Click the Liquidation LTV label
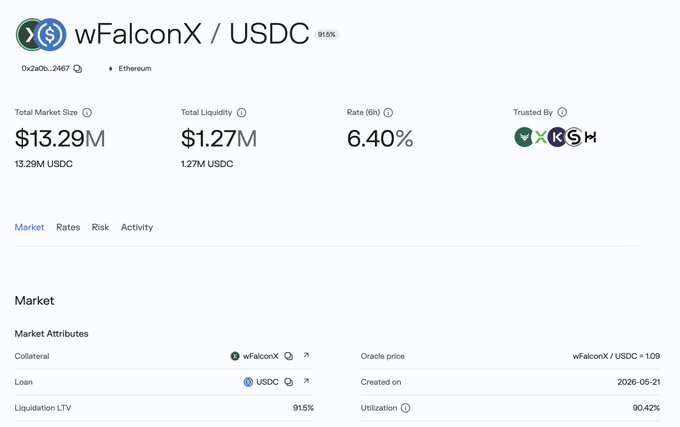Viewport: 680px width, 427px height. (x=43, y=408)
